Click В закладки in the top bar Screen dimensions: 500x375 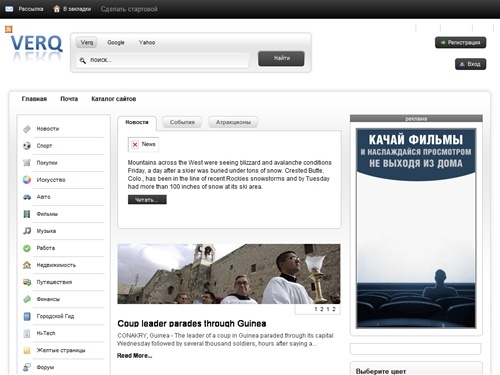tap(77, 9)
